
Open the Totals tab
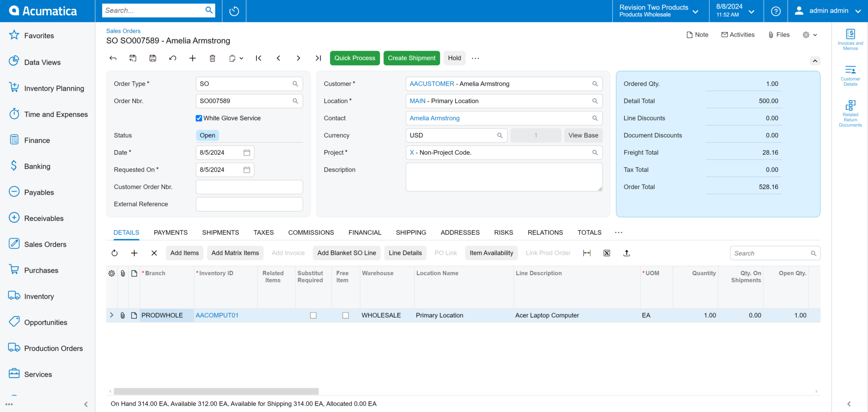[589, 232]
